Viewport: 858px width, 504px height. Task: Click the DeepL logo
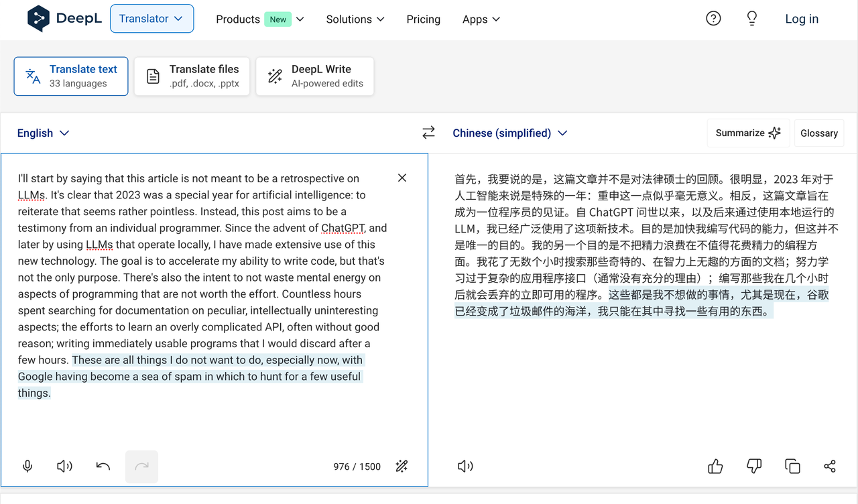[x=64, y=19]
